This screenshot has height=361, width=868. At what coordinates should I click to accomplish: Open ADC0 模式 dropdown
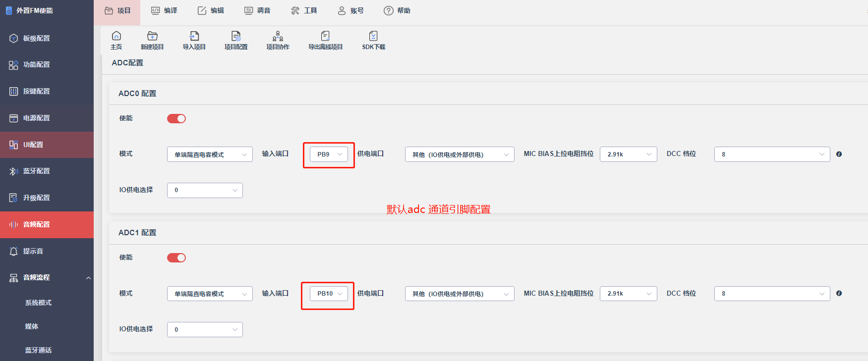[210, 155]
